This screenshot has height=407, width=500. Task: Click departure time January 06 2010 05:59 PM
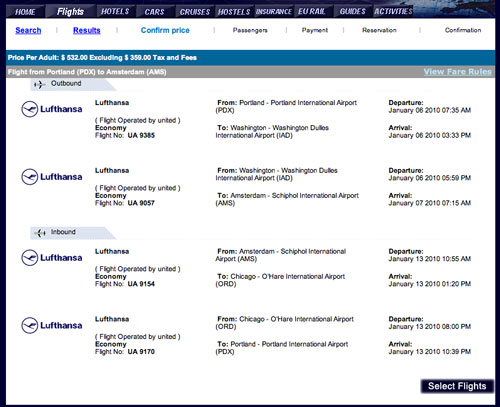(430, 178)
